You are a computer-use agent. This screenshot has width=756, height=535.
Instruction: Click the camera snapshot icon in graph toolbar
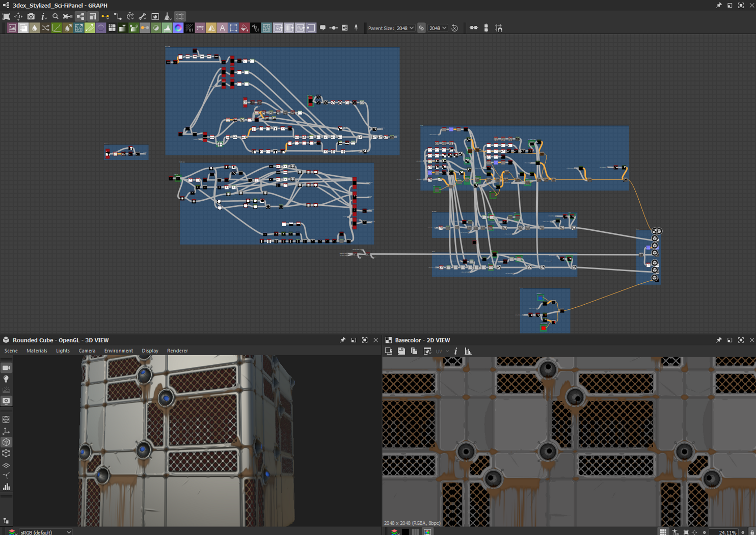pyautogui.click(x=31, y=16)
